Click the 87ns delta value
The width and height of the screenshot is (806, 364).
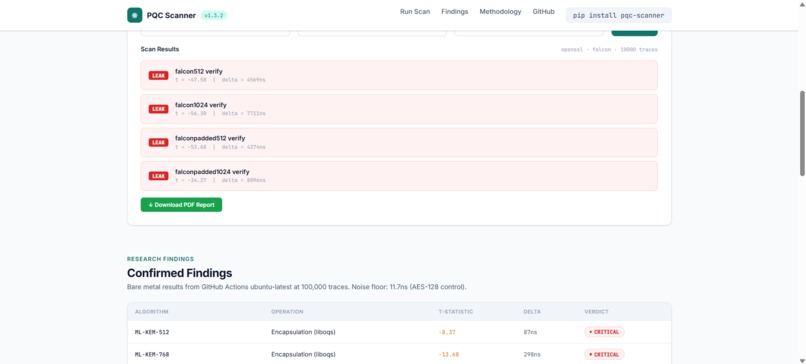[530, 332]
